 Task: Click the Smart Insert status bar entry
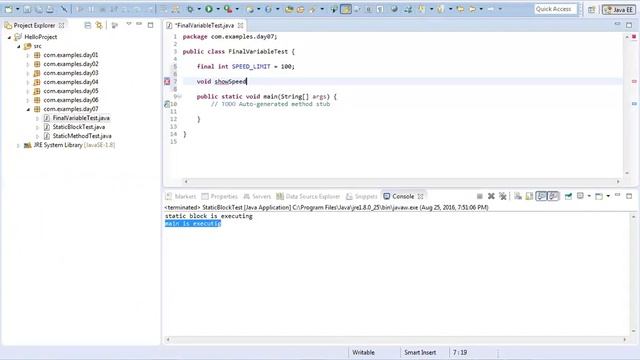coord(420,352)
